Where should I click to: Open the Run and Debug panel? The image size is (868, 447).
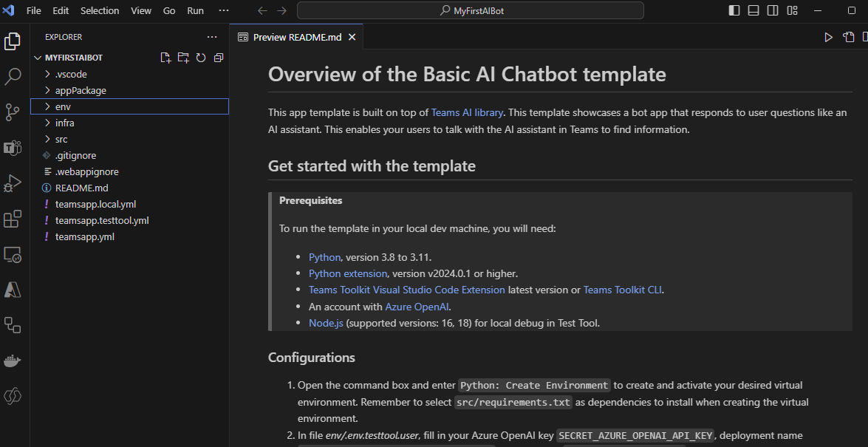(x=13, y=183)
